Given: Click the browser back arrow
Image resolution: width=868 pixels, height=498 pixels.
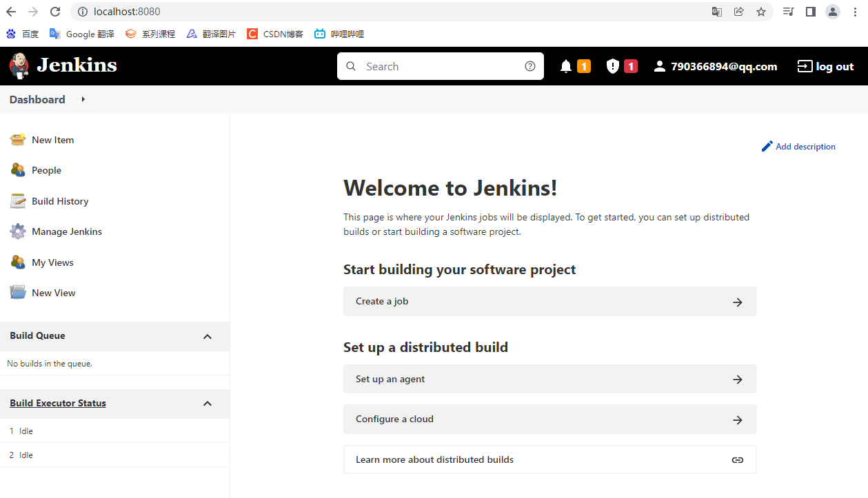Looking at the screenshot, I should point(11,12).
